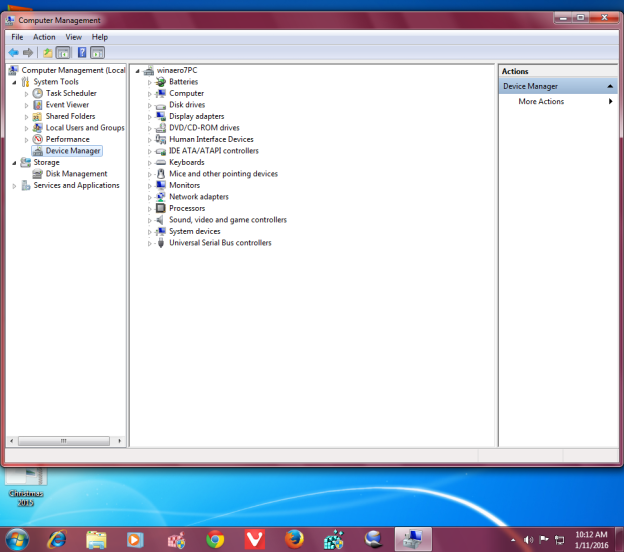Select Computer Management (Local) root item
Viewport: 624px width, 552px height.
coord(73,70)
